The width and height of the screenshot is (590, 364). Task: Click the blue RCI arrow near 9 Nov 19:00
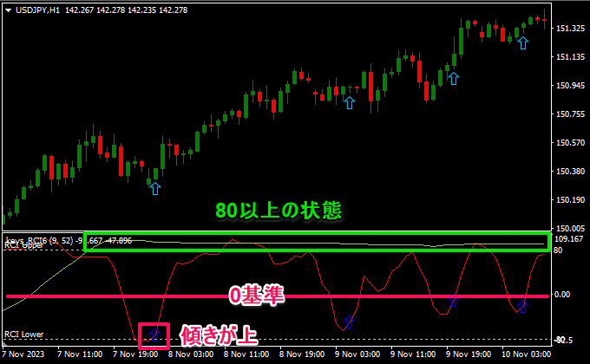pyautogui.click(x=452, y=302)
